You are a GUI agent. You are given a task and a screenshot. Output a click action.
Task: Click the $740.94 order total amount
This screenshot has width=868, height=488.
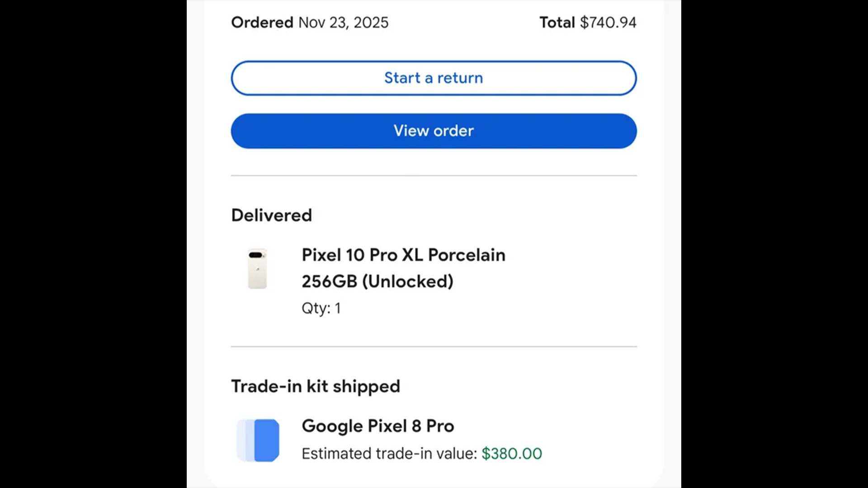(x=608, y=23)
